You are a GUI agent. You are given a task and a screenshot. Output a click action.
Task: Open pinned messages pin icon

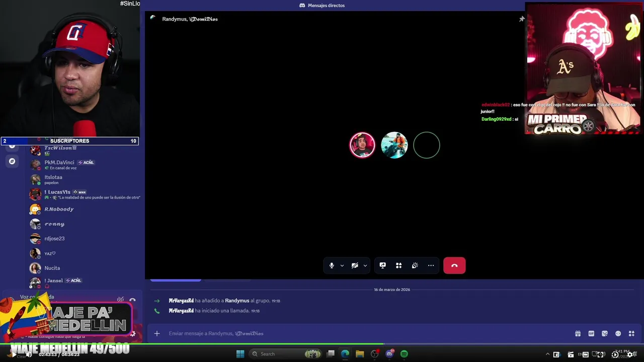(522, 19)
